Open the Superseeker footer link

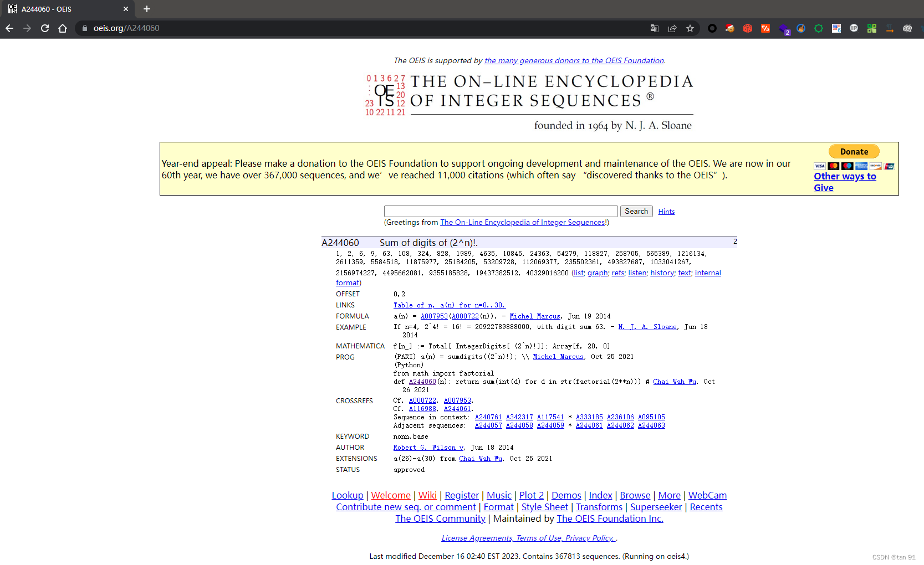pos(656,507)
